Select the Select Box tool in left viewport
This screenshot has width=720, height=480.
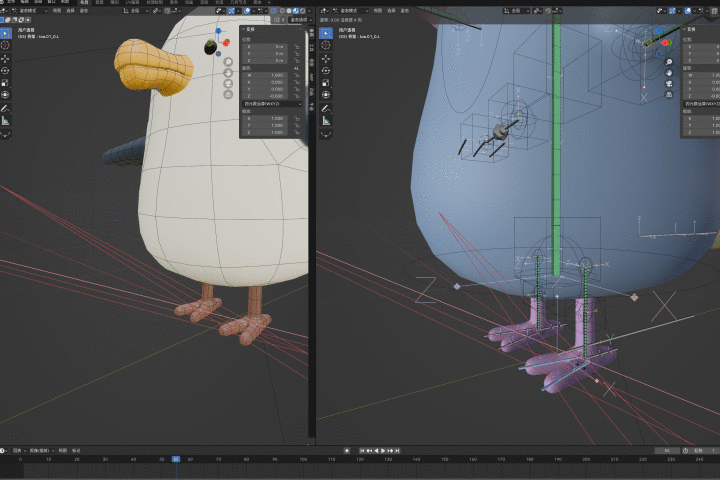point(6,33)
